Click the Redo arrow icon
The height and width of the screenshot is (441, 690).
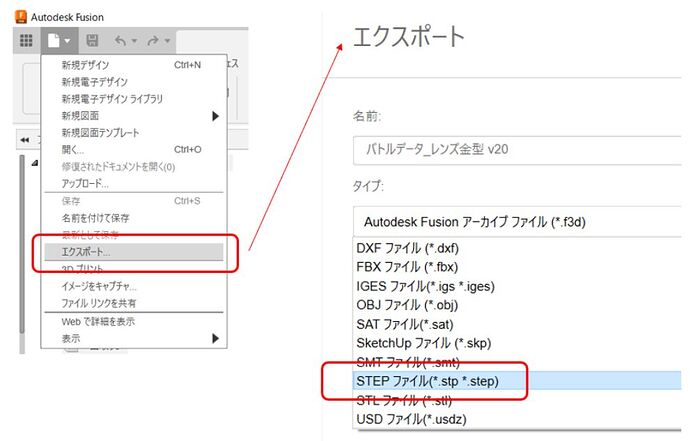pyautogui.click(x=153, y=40)
